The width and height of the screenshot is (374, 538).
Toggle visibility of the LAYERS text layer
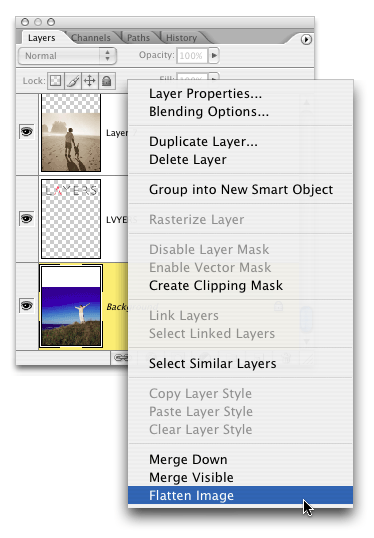coord(27,218)
